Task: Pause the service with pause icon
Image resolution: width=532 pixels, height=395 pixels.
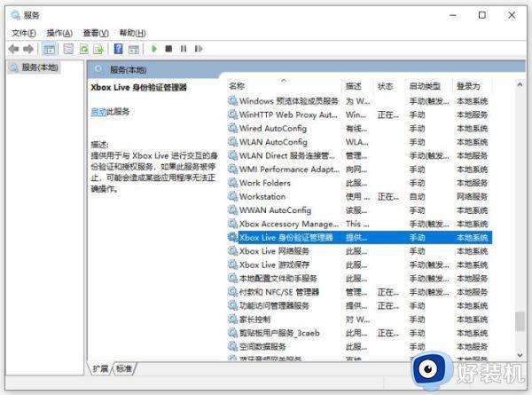Action: coord(184,49)
